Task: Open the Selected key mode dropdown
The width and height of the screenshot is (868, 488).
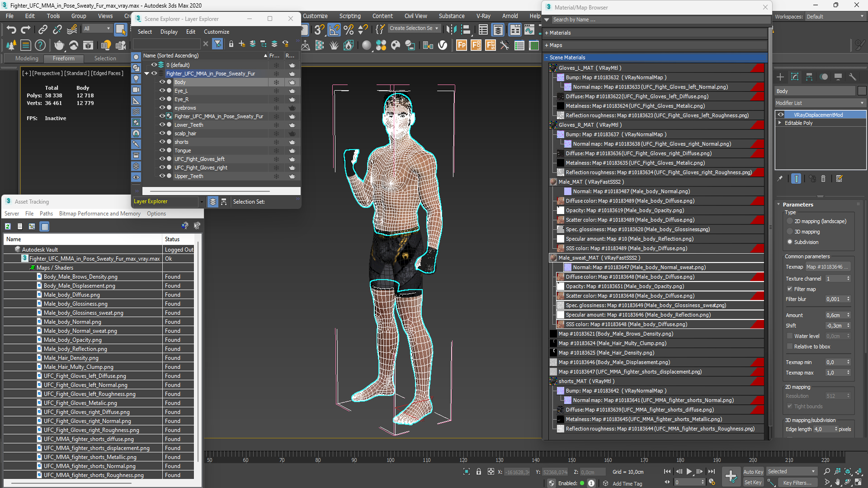Action: (x=792, y=471)
